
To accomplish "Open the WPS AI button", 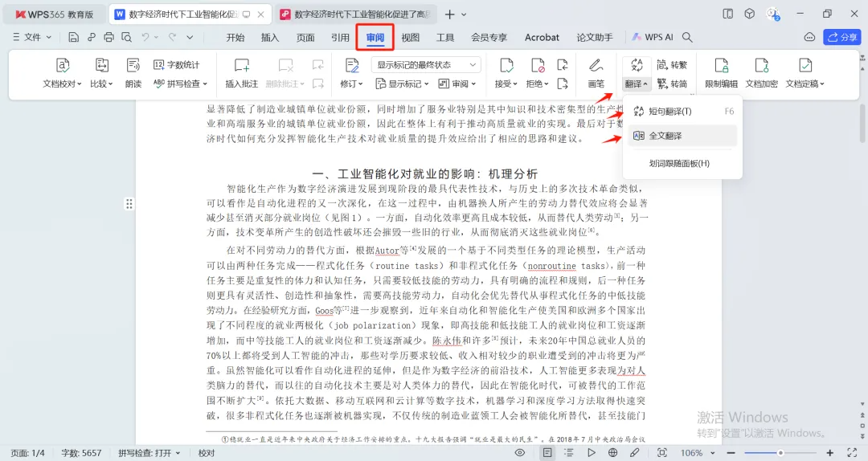I will (652, 37).
